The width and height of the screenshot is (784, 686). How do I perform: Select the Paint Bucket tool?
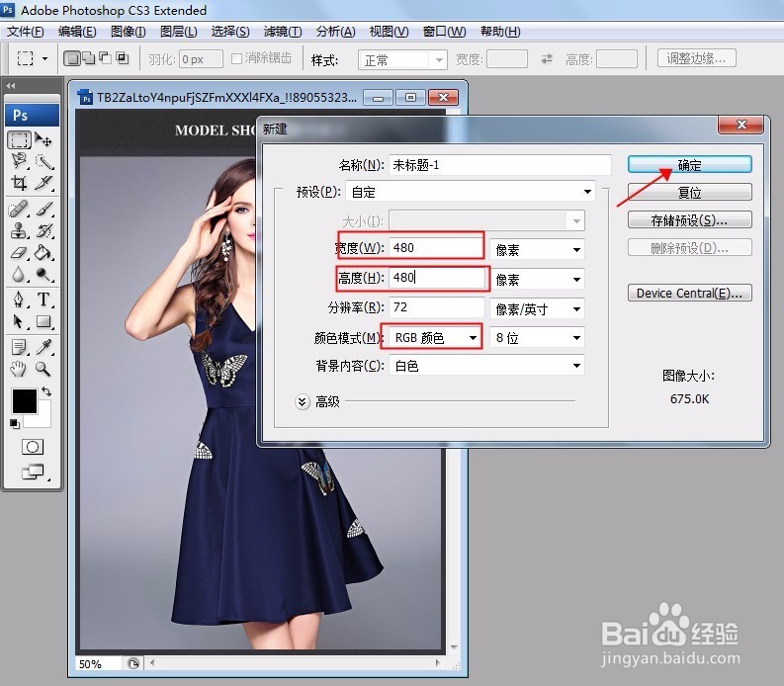(44, 252)
